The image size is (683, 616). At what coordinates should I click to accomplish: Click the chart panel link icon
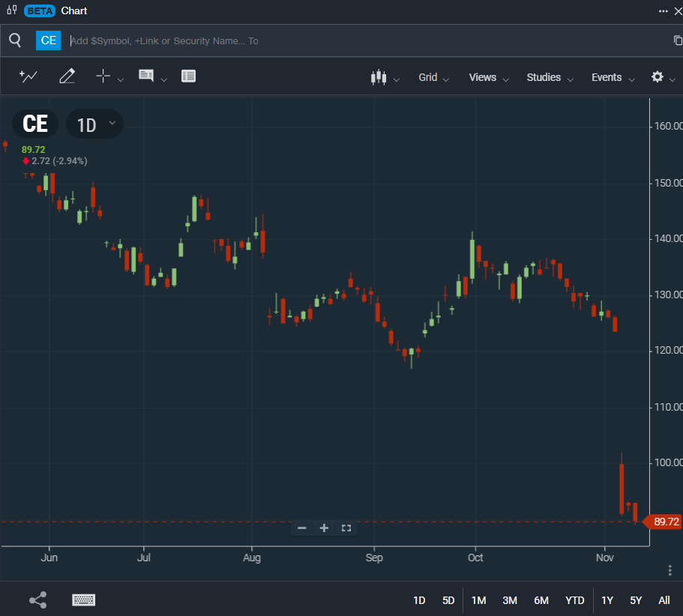click(12, 10)
